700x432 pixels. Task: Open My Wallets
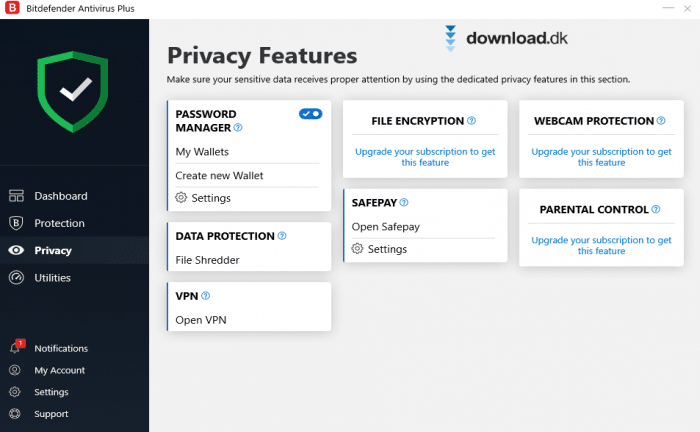[x=202, y=152]
